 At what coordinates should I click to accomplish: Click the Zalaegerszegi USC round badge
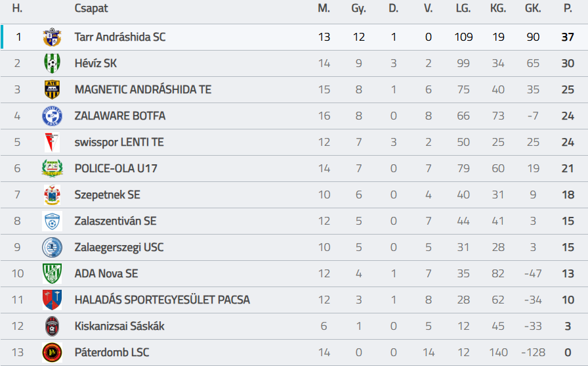(x=52, y=248)
